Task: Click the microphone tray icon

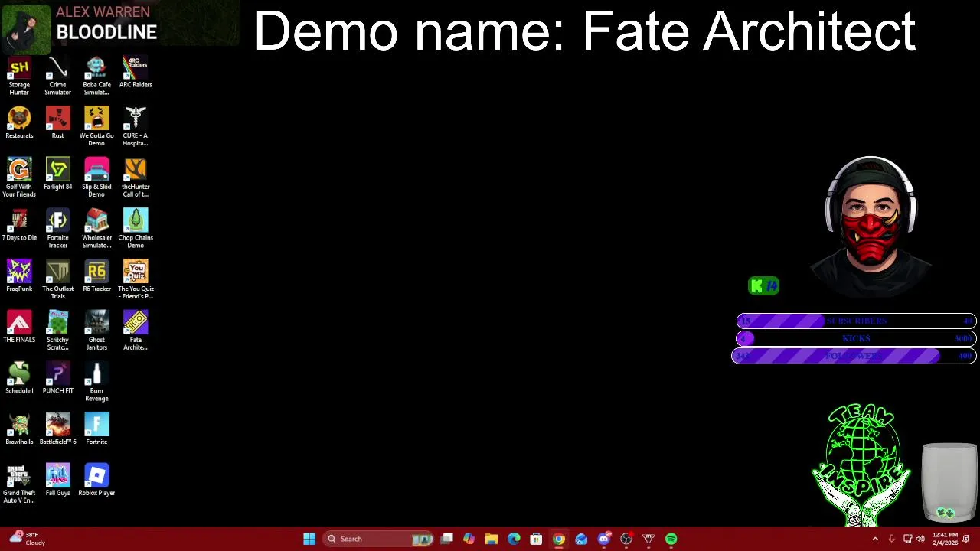Action: point(891,539)
